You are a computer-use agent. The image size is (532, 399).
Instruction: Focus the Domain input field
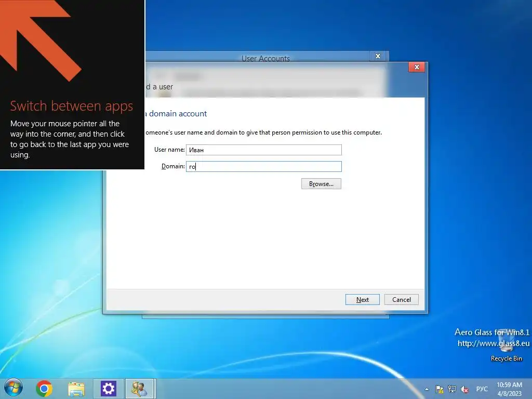[263, 167]
